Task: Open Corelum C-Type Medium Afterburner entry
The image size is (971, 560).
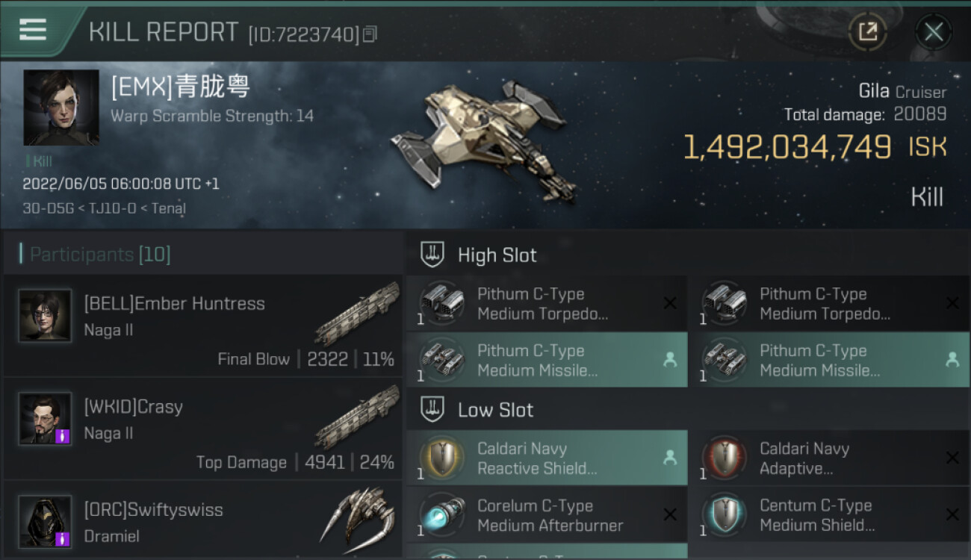Action: tap(547, 515)
